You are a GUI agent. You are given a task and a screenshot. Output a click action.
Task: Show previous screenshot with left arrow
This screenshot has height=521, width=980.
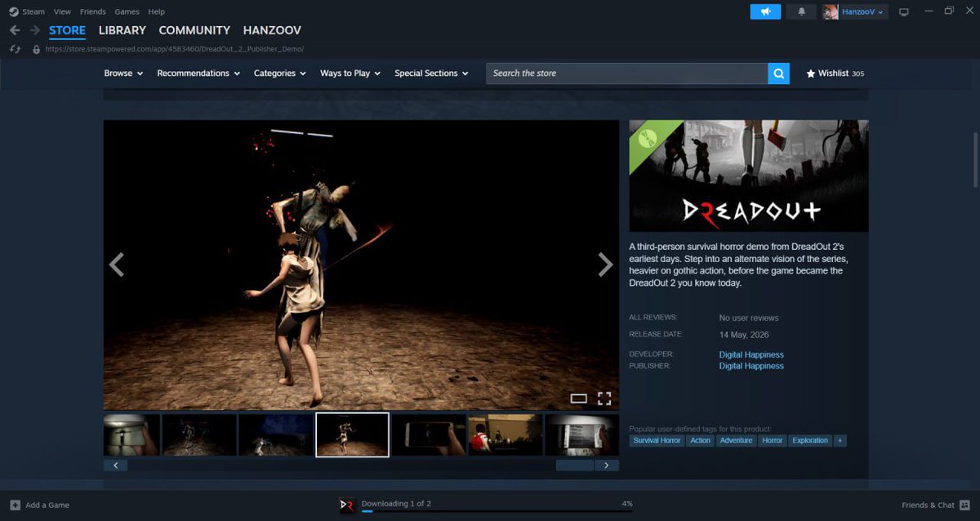117,265
